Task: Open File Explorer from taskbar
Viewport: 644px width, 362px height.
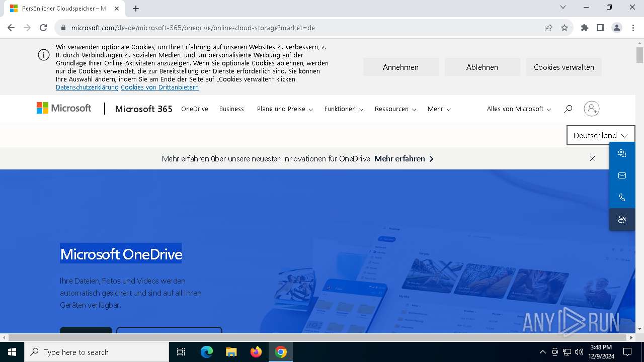Action: click(231, 352)
